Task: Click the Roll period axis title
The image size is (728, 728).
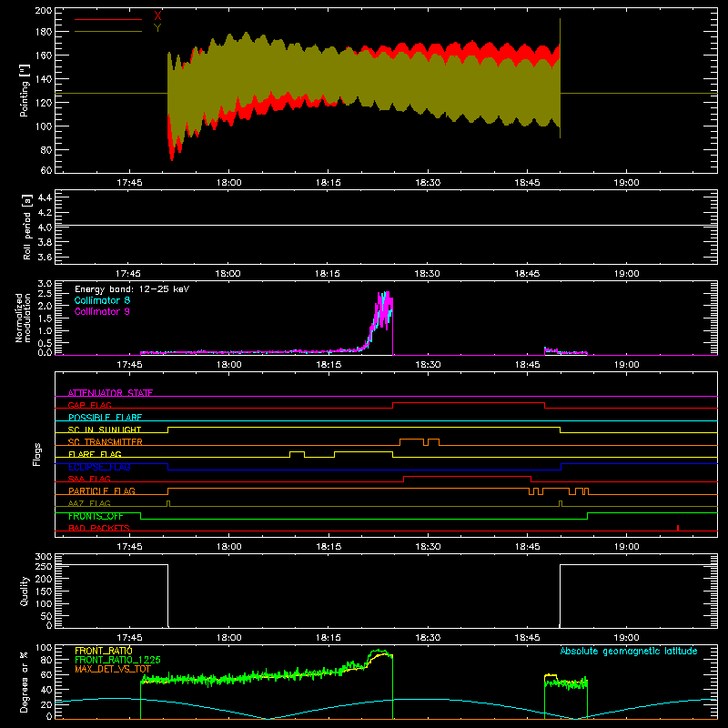Action: point(27,227)
